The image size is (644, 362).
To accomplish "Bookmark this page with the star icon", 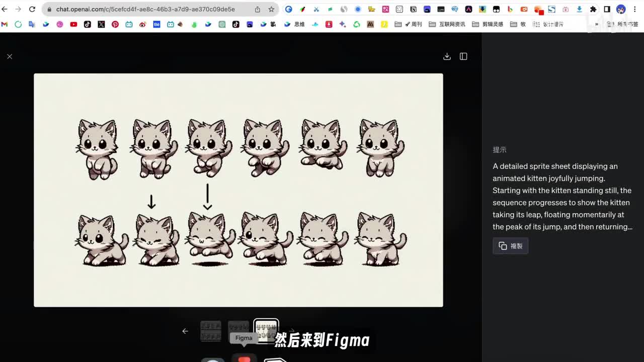I will point(271,9).
